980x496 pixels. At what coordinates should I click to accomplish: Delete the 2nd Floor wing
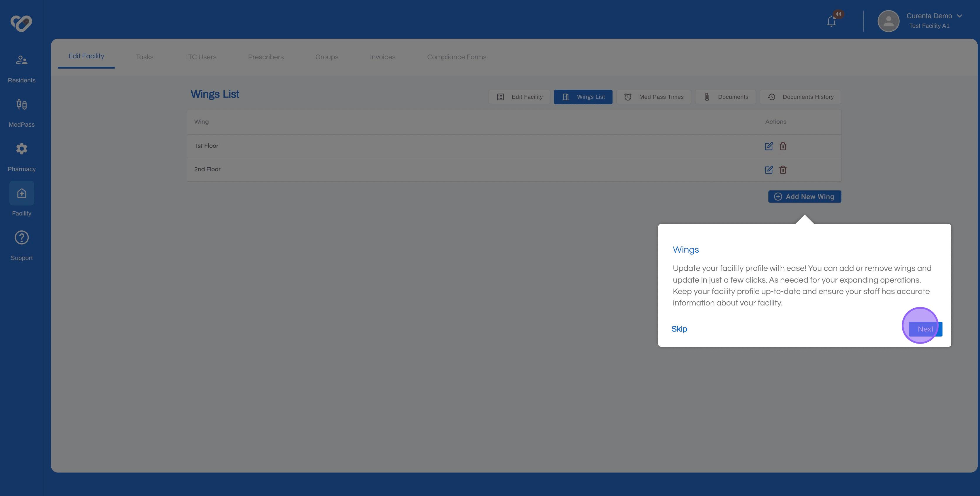(782, 170)
